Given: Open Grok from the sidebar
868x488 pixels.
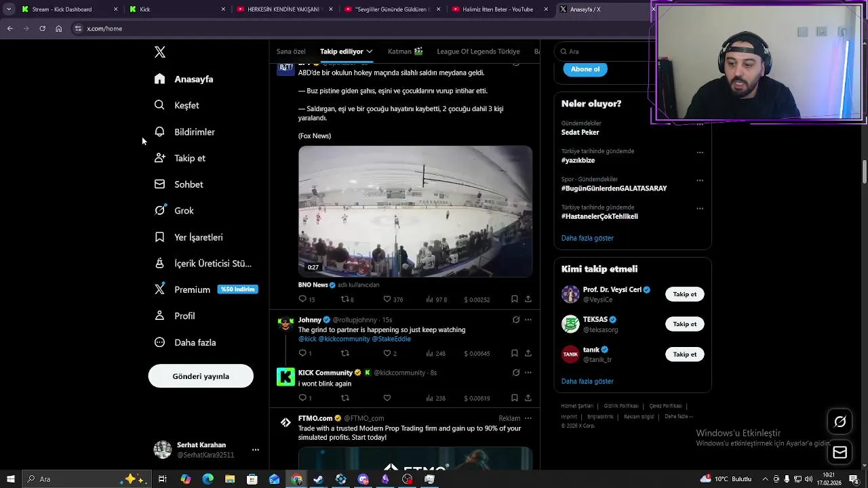Looking at the screenshot, I should pyautogui.click(x=174, y=211).
